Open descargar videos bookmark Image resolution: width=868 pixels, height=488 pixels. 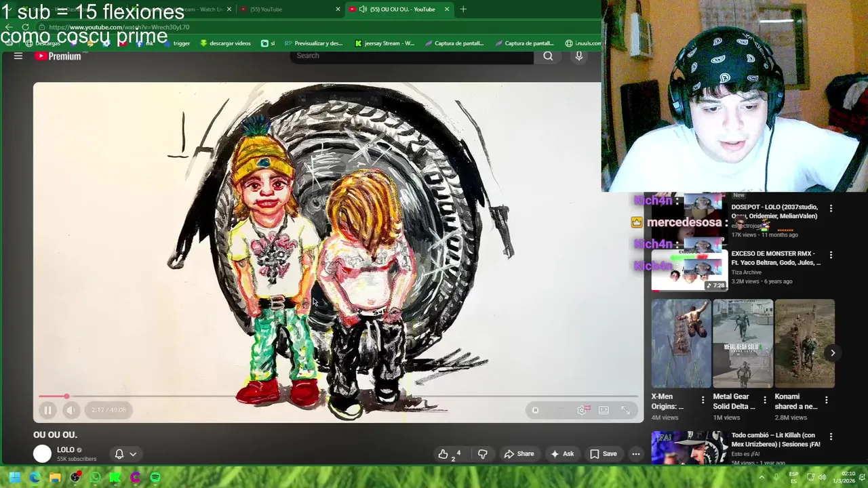[x=225, y=43]
